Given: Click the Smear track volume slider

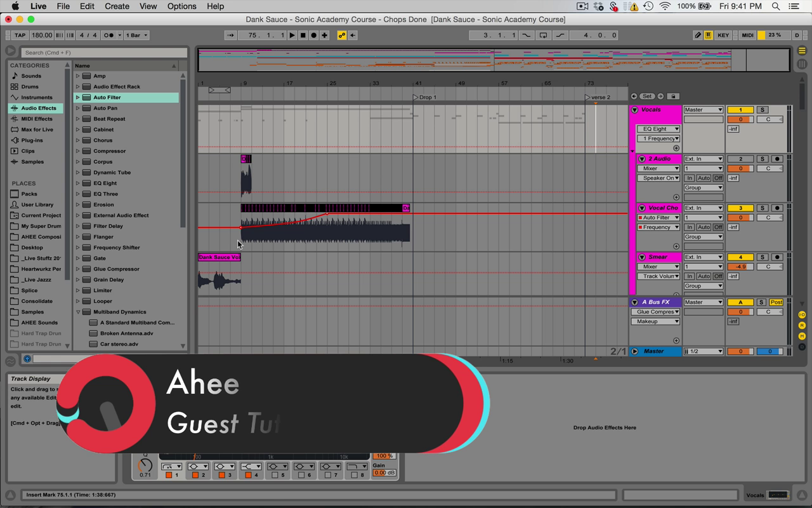Looking at the screenshot, I should 740,267.
